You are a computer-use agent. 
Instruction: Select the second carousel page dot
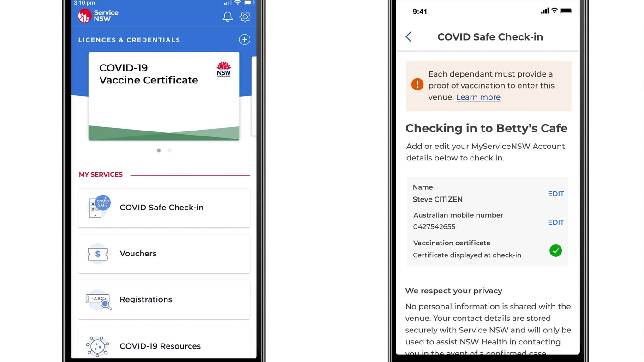click(169, 150)
